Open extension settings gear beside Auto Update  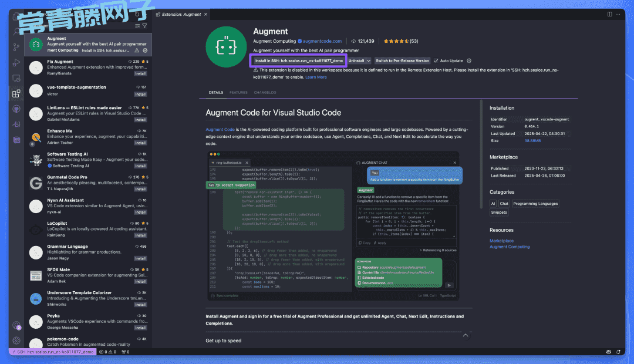[x=469, y=60]
